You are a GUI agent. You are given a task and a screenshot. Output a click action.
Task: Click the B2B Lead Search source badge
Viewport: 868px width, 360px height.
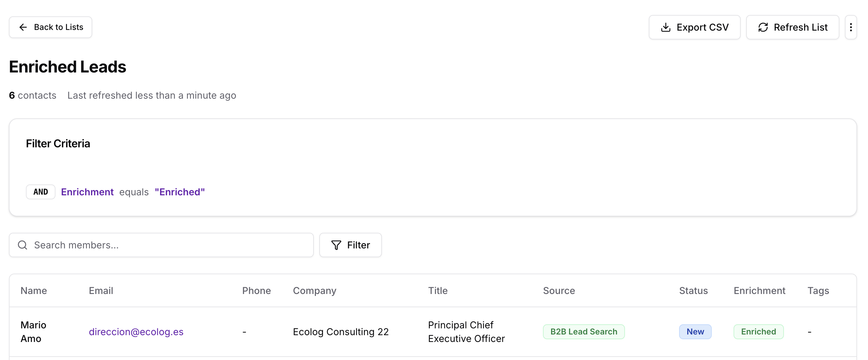[583, 332]
